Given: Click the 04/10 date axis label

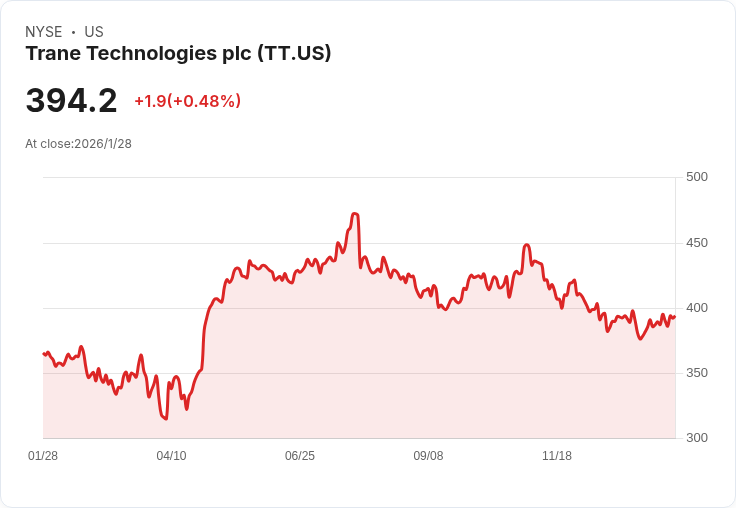Looking at the screenshot, I should 171,455.
